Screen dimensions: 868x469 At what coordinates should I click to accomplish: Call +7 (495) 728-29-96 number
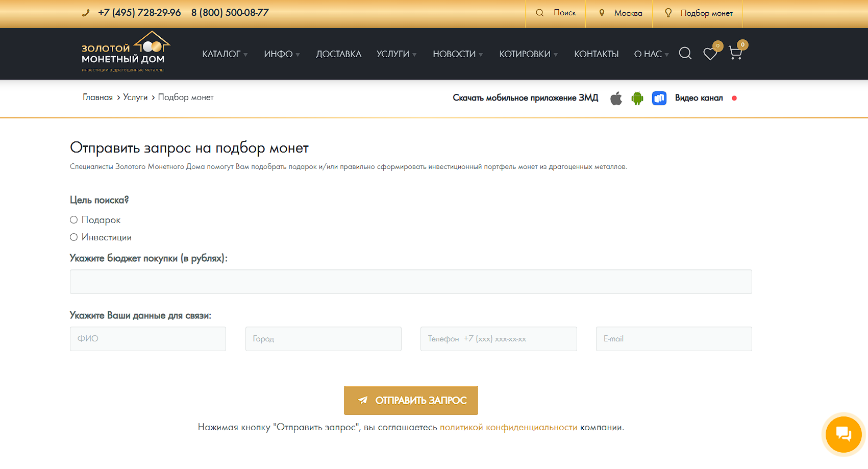139,12
